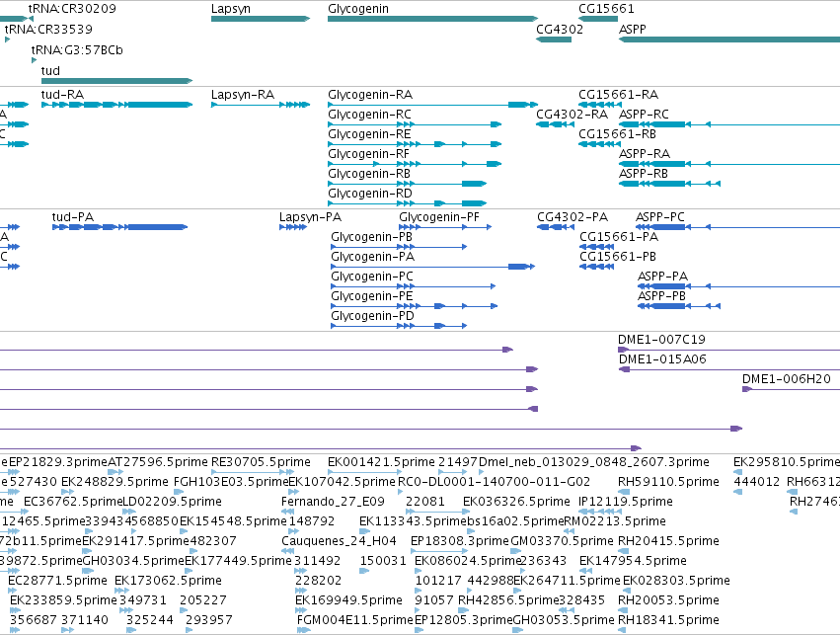Select the EK001421.5prime EST label

381,462
